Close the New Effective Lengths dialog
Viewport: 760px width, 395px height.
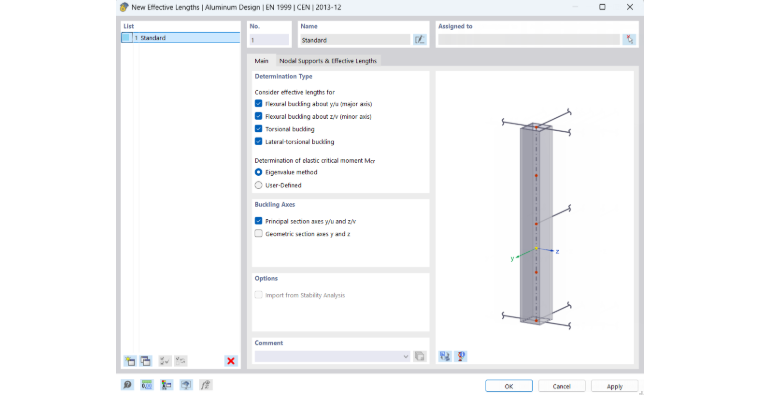pyautogui.click(x=630, y=7)
